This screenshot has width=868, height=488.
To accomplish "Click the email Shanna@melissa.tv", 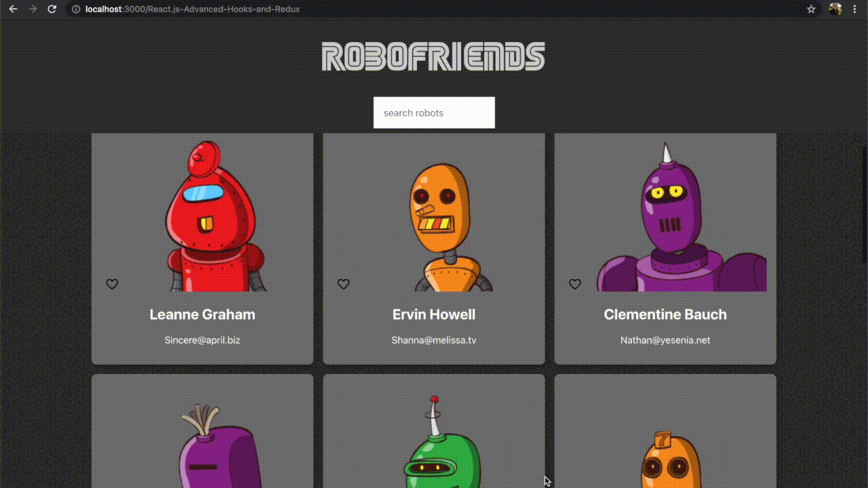I will [x=434, y=340].
